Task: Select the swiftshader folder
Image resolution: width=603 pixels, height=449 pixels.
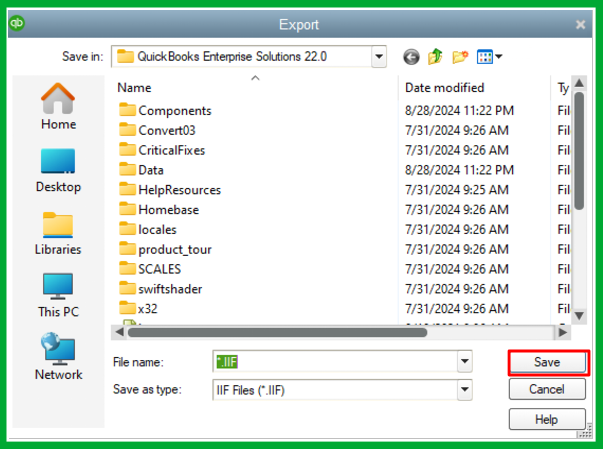Action: [160, 289]
